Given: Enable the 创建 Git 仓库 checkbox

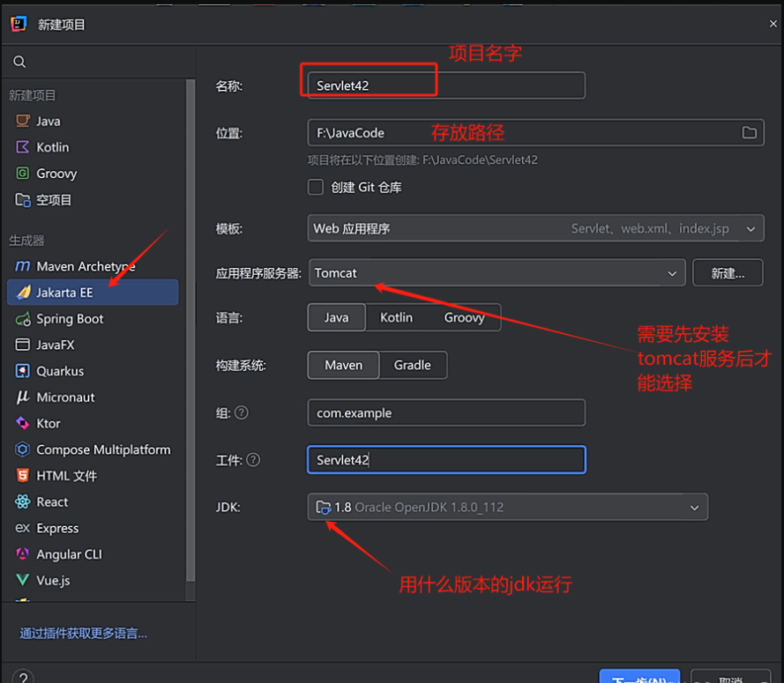Looking at the screenshot, I should (x=316, y=188).
